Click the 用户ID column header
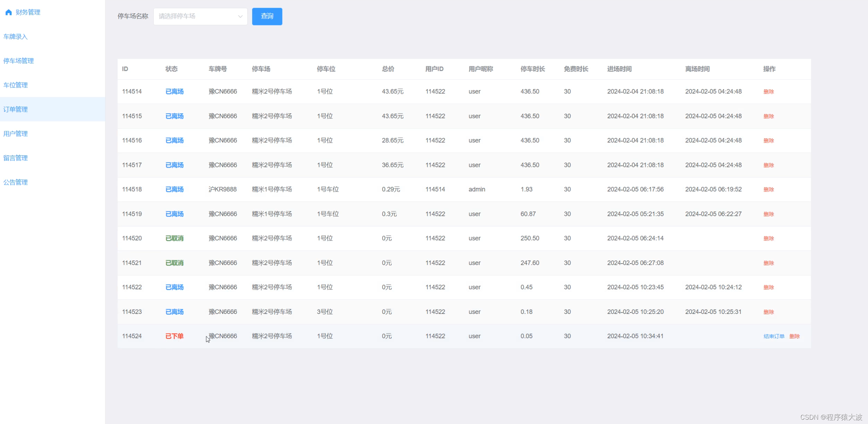Screen dimensions: 868x424 coord(434,69)
